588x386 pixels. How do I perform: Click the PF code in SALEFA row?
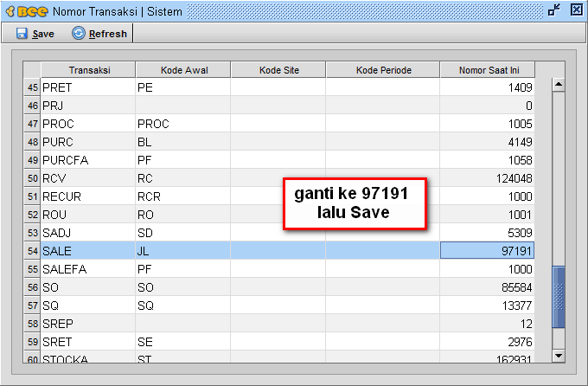pos(183,269)
